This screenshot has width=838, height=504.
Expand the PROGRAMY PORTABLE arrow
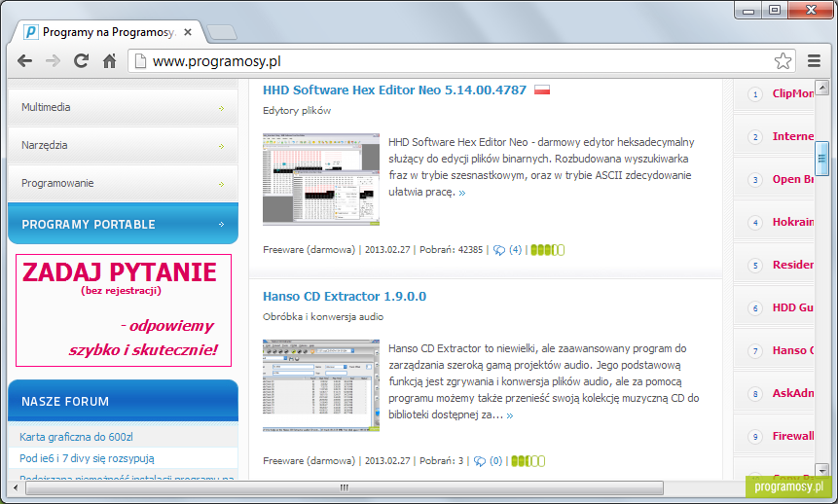221,225
